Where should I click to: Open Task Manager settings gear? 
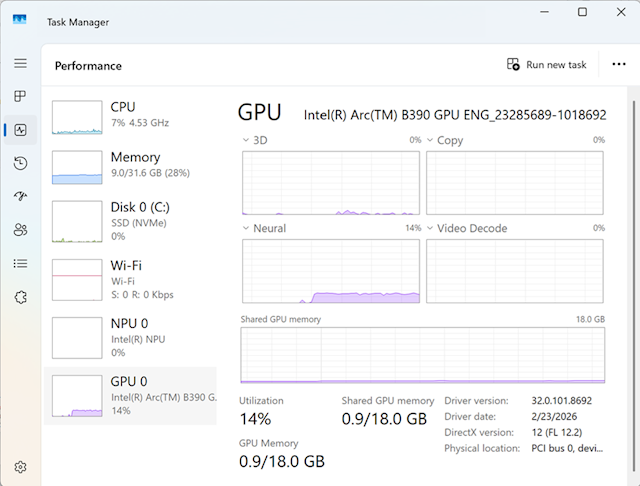coord(20,467)
